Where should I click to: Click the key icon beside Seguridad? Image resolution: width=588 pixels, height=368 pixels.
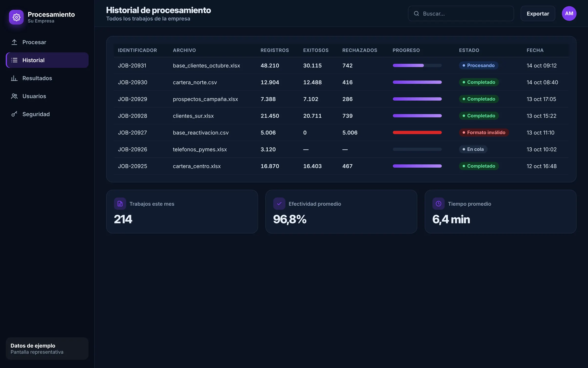tap(14, 114)
